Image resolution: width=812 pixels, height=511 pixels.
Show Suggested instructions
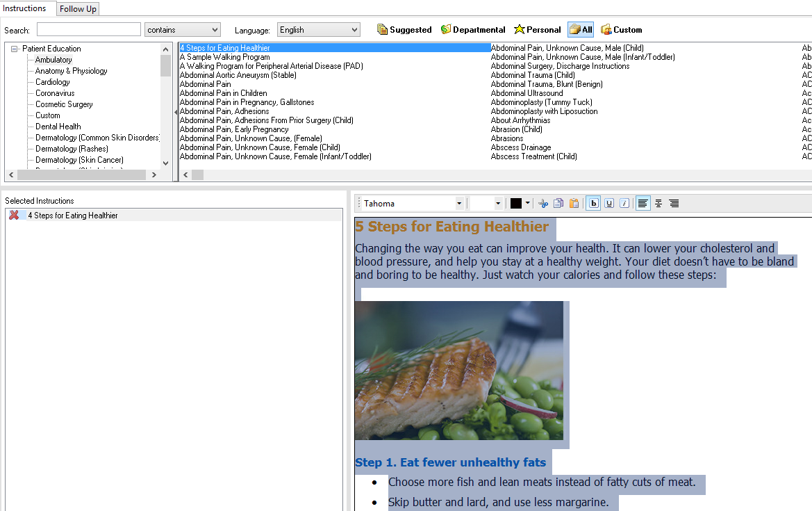(x=404, y=30)
